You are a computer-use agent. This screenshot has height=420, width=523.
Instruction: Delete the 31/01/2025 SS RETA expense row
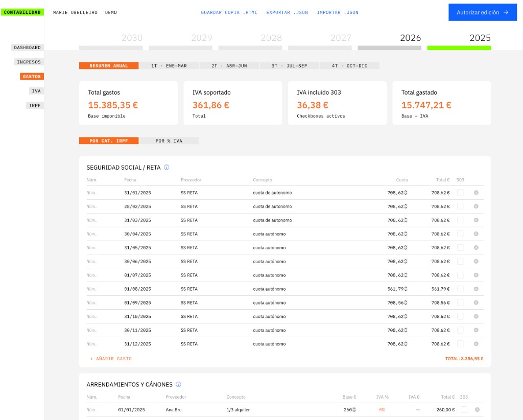pos(476,193)
